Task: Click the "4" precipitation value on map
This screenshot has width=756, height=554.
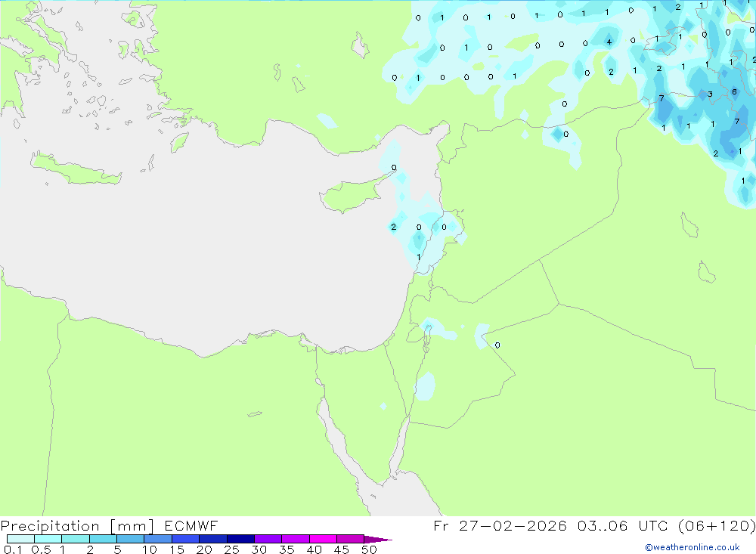Action: click(609, 42)
